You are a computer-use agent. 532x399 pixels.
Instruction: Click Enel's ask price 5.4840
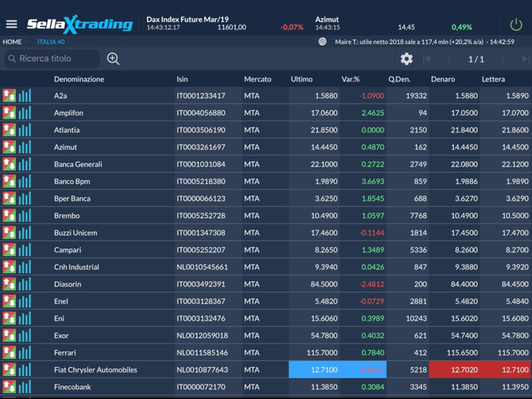[517, 301]
